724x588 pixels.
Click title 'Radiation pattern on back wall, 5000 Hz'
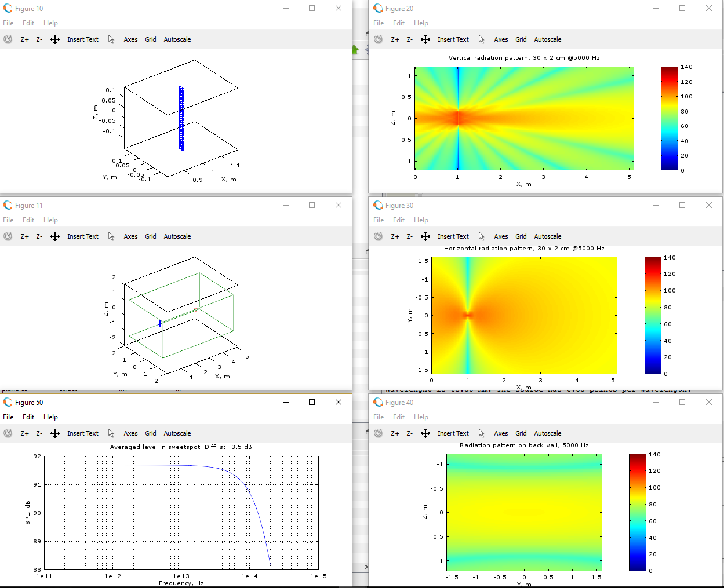point(524,445)
